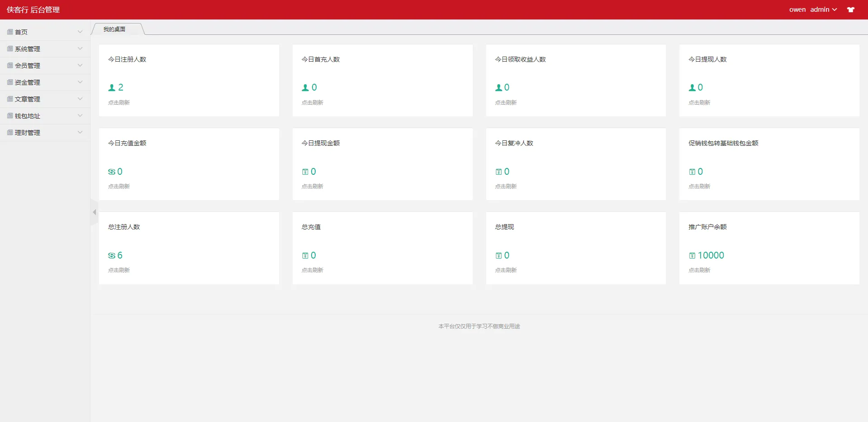Click the T-shirt theme icon in top bar
The image size is (868, 422).
pos(851,10)
